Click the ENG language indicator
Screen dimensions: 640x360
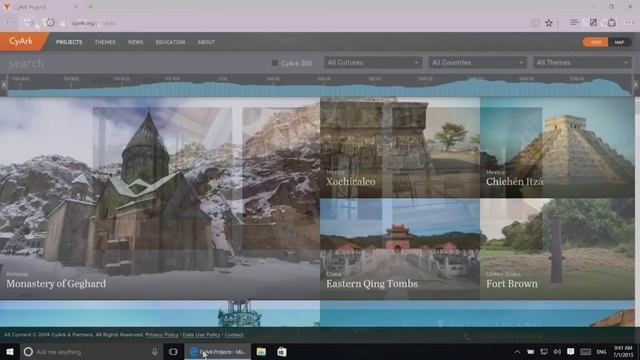tap(601, 352)
